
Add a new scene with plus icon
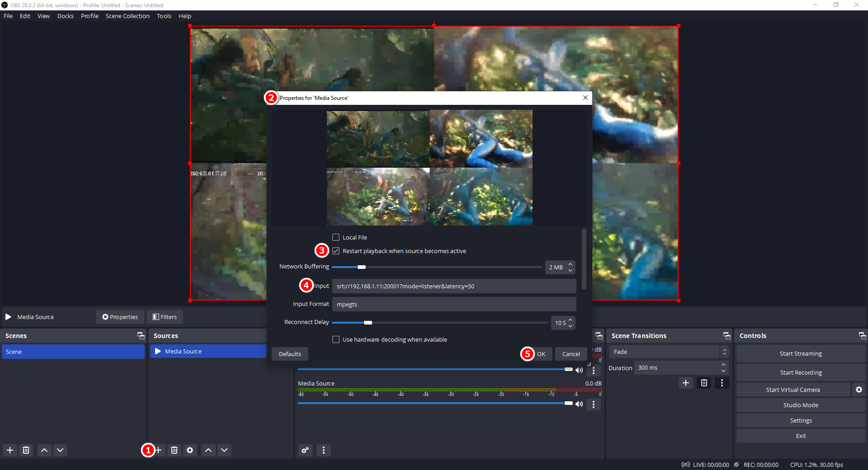pyautogui.click(x=10, y=450)
